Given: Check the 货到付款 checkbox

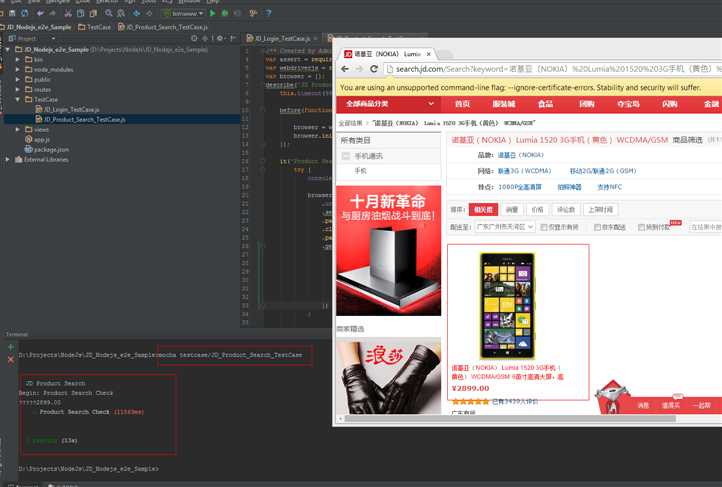Looking at the screenshot, I should pyautogui.click(x=641, y=227).
